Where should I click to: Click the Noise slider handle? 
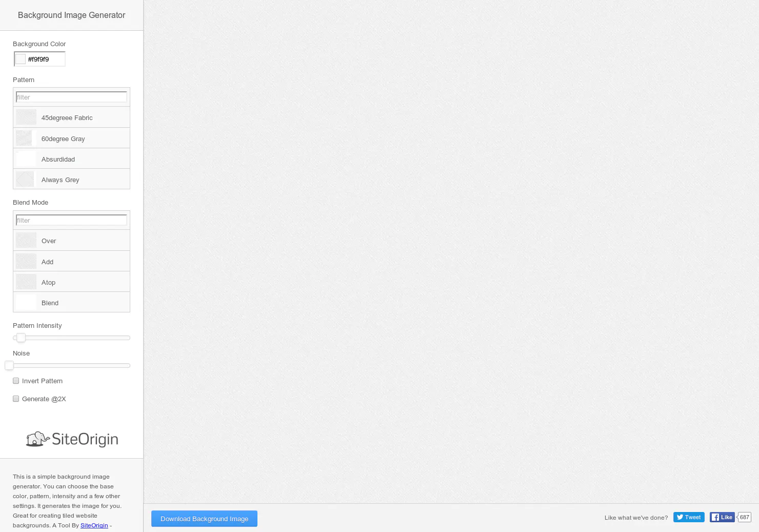click(9, 365)
